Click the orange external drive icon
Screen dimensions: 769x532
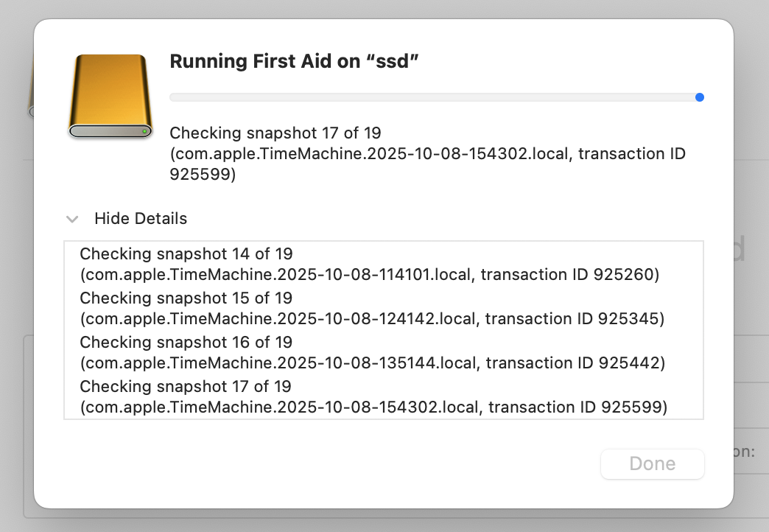tap(110, 94)
